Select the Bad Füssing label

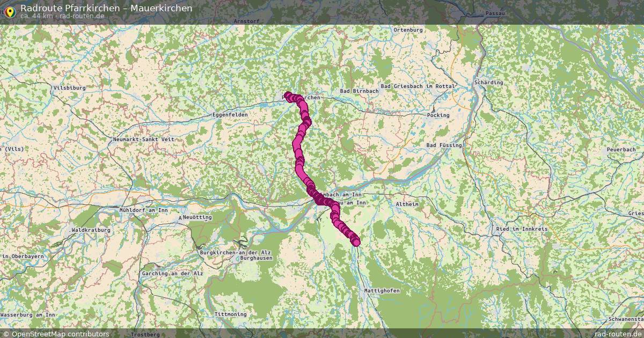(444, 145)
